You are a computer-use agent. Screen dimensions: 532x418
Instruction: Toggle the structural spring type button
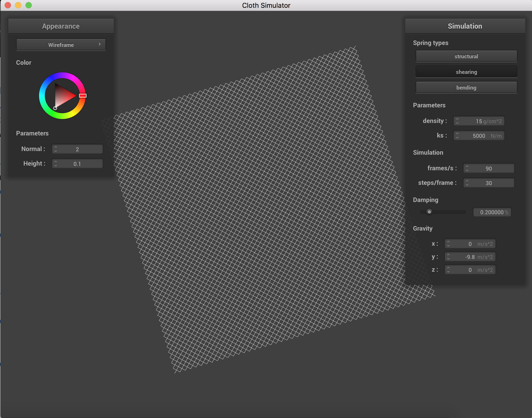[466, 56]
